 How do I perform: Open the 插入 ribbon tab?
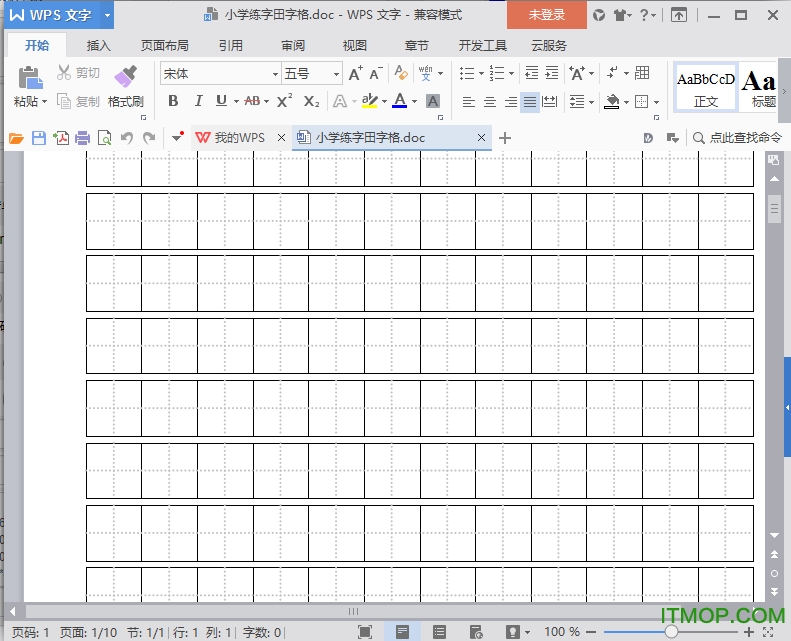click(98, 46)
